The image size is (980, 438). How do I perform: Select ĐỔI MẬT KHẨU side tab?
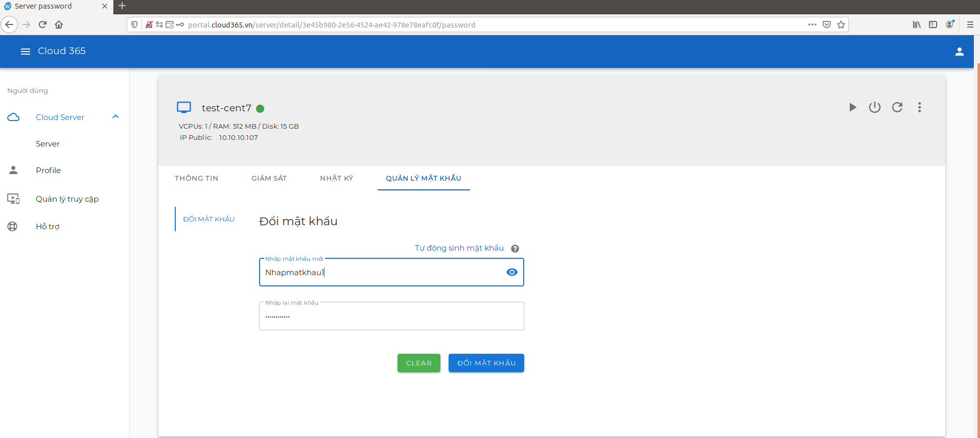click(208, 219)
